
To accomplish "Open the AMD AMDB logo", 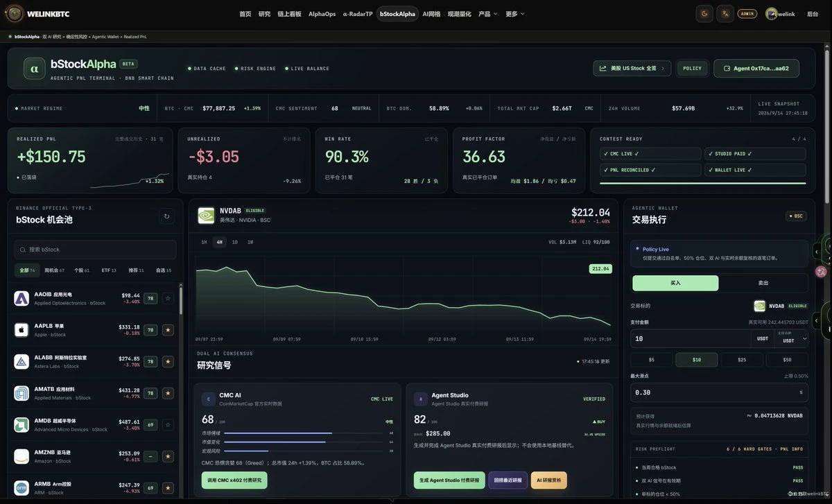I will click(21, 425).
